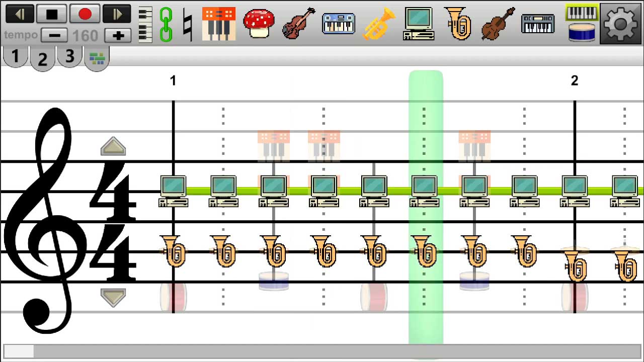Open settings with the gear icon

621,23
